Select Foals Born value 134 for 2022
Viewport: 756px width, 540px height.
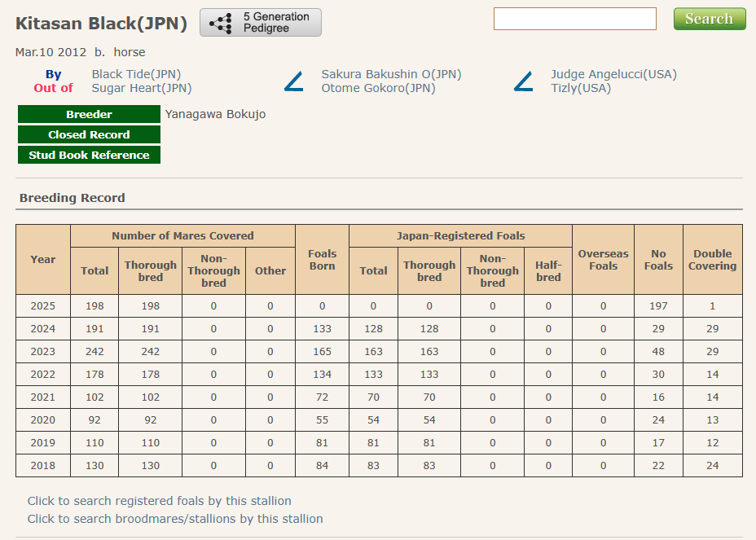[322, 375]
